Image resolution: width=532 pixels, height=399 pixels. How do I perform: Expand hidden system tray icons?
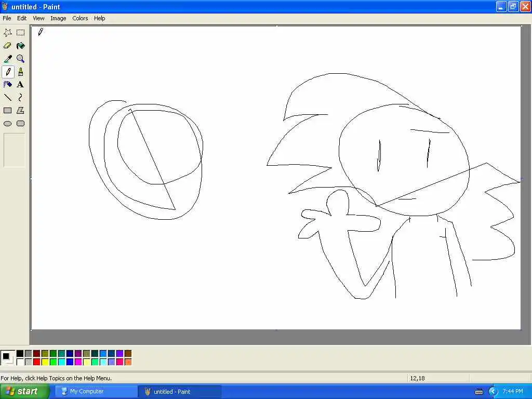coord(493,392)
